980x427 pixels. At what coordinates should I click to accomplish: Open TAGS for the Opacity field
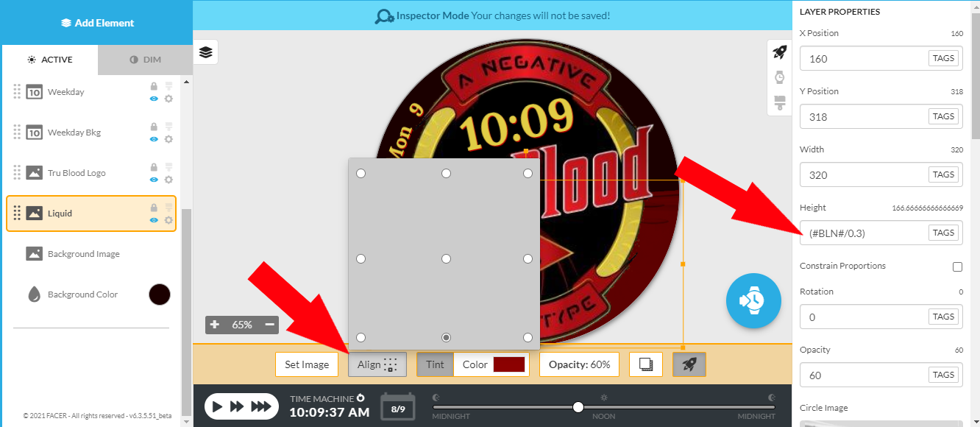click(943, 375)
